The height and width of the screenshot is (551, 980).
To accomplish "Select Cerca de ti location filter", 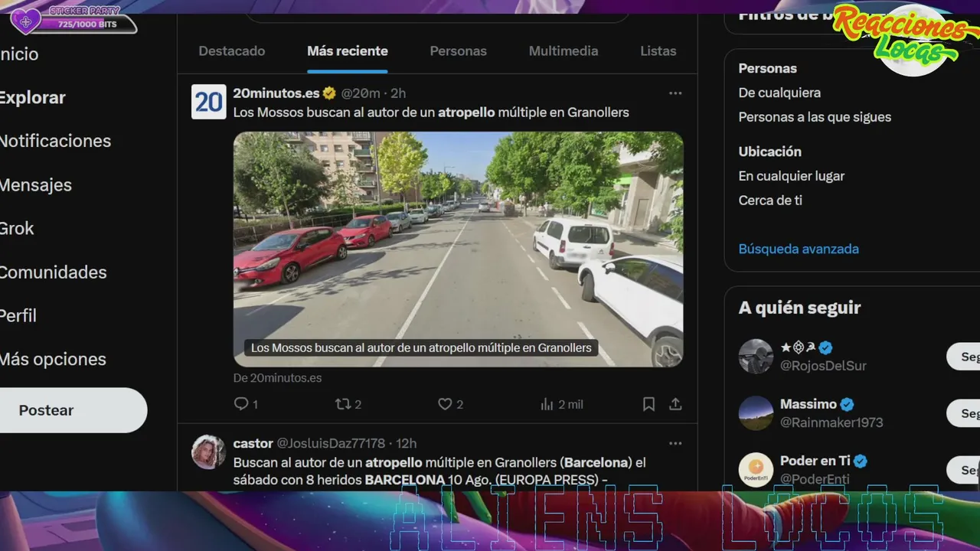I will [x=770, y=201].
